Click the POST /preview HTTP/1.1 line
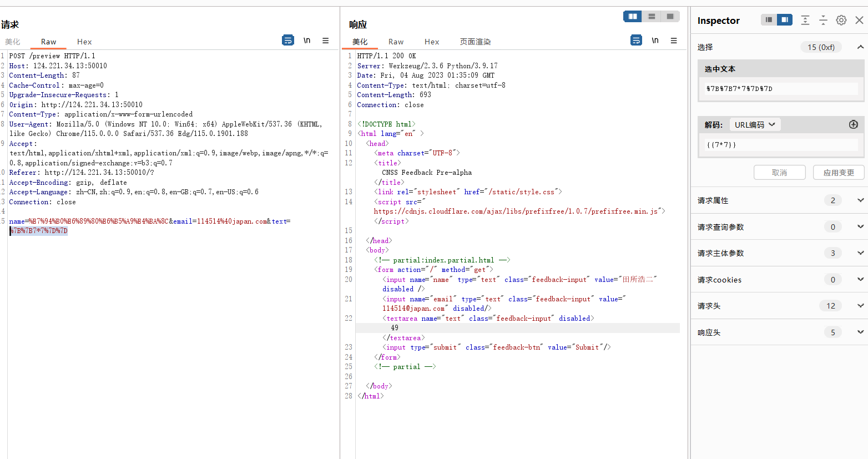Viewport: 868px width, 459px height. 52,56
